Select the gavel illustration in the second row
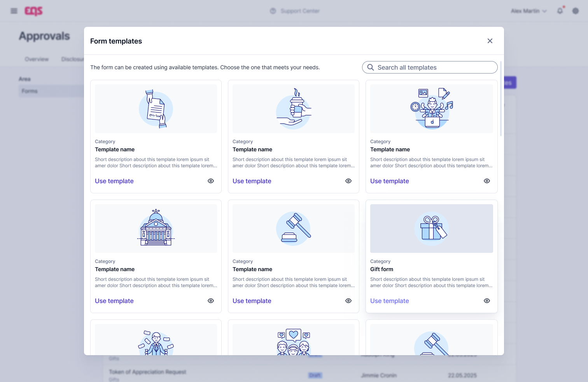Viewport: 588px width, 382px height. point(294,229)
